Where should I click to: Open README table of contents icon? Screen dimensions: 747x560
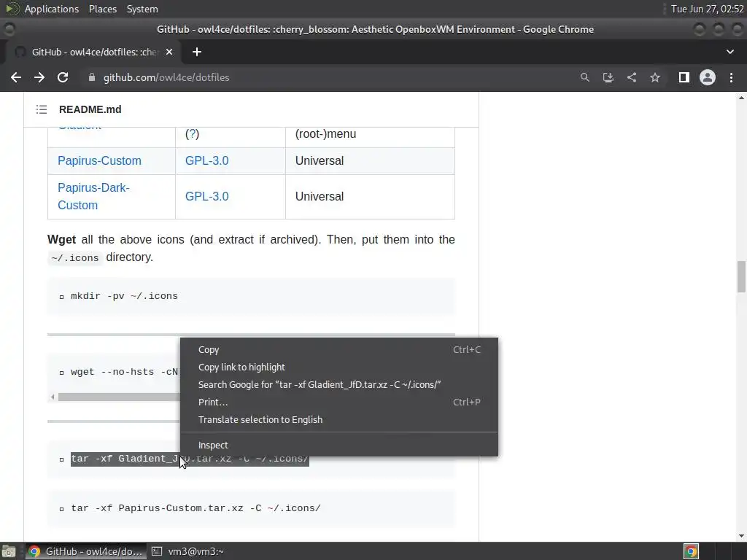(42, 109)
